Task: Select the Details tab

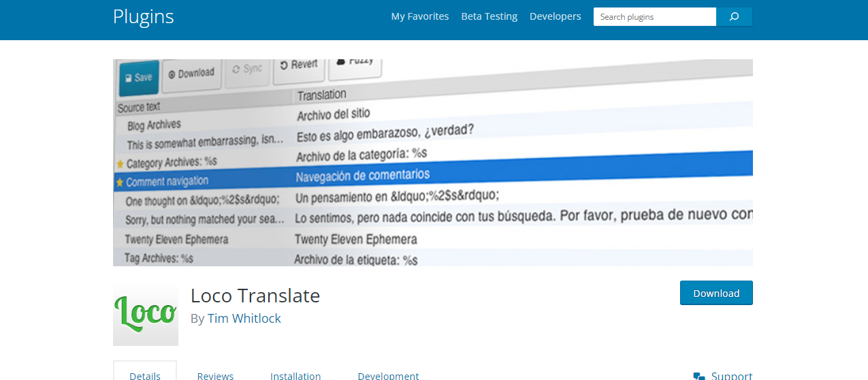Action: [x=145, y=375]
